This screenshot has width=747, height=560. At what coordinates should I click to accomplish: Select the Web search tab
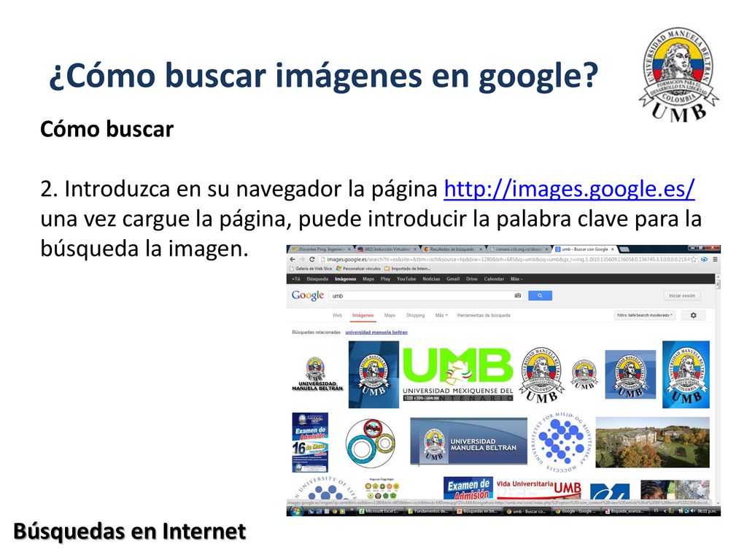(337, 315)
